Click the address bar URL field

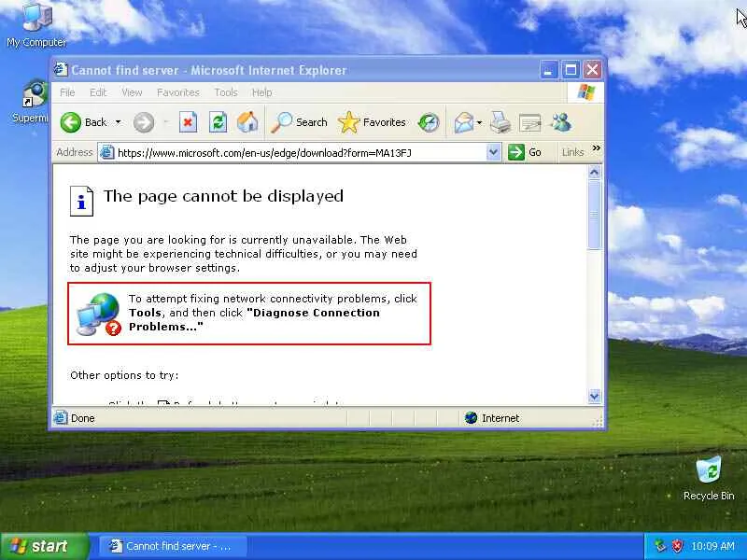coord(300,153)
